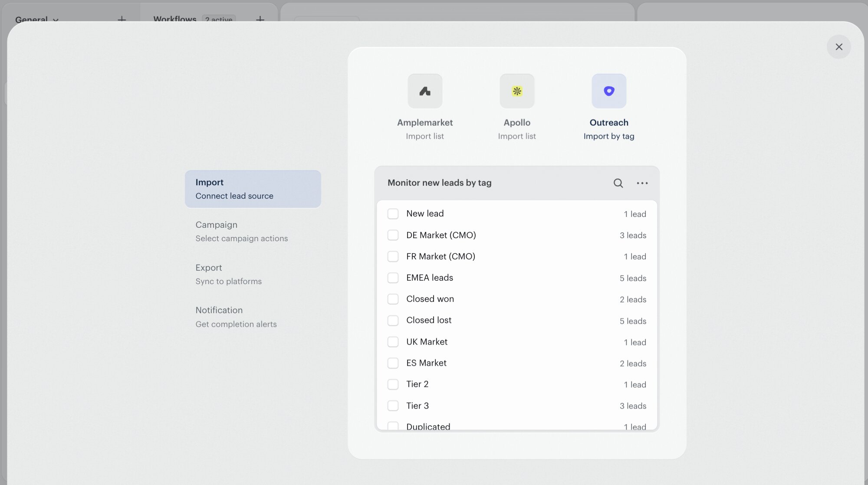
Task: Click the 'Tier 2' tag name
Action: pyautogui.click(x=417, y=384)
